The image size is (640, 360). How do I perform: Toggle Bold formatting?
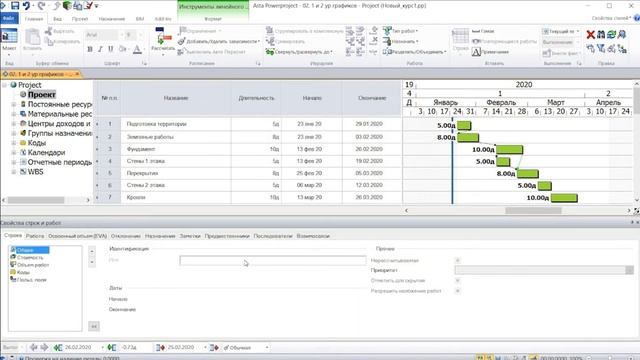90,49
